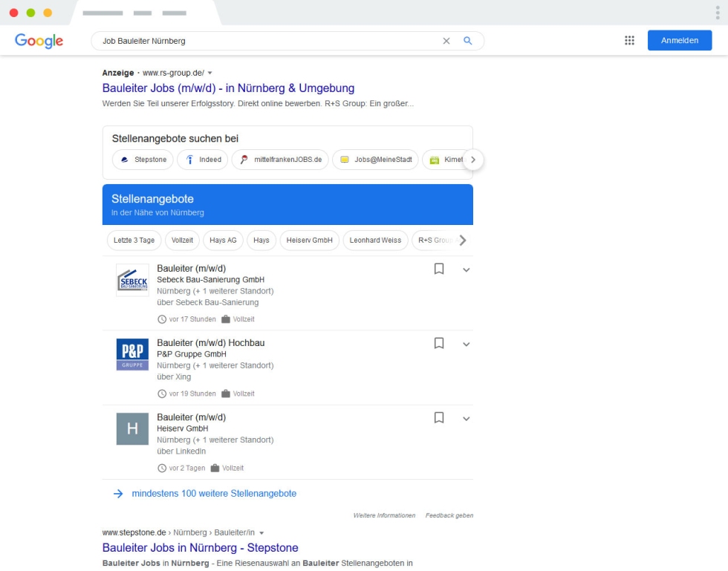The width and height of the screenshot is (728, 571).
Task: Open the Google apps grid icon
Action: tap(629, 40)
